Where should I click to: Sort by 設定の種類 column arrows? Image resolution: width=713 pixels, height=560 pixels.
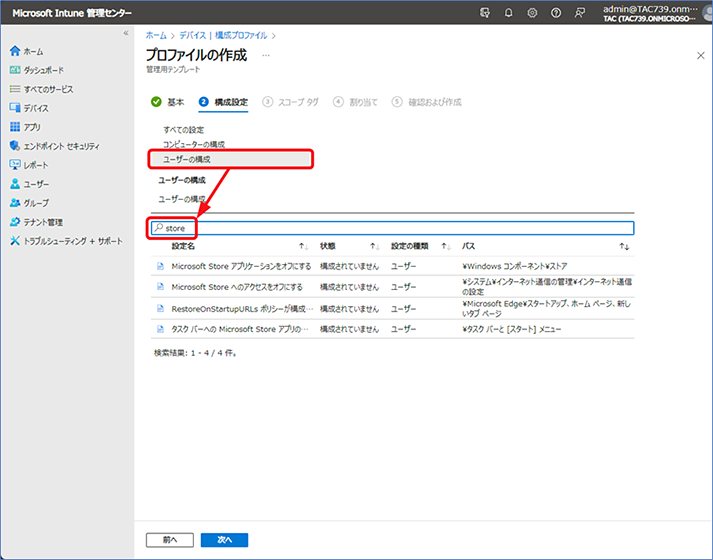click(446, 246)
